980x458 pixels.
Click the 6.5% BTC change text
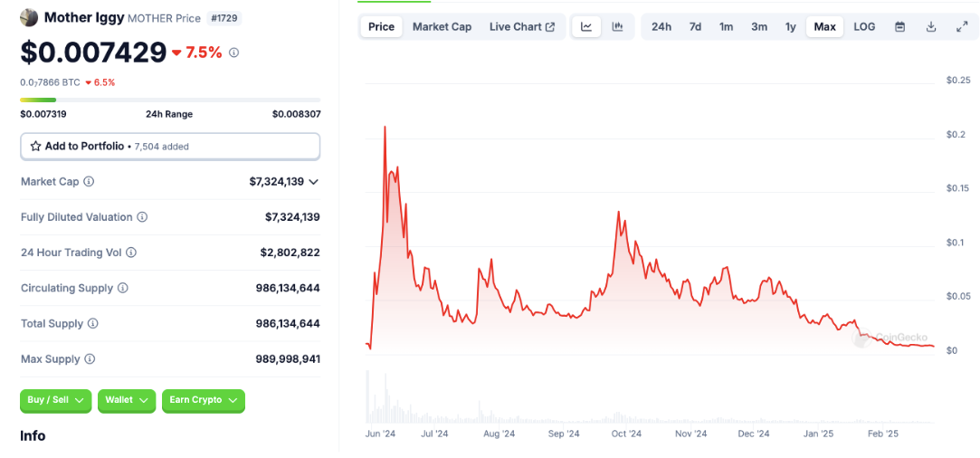(x=104, y=82)
